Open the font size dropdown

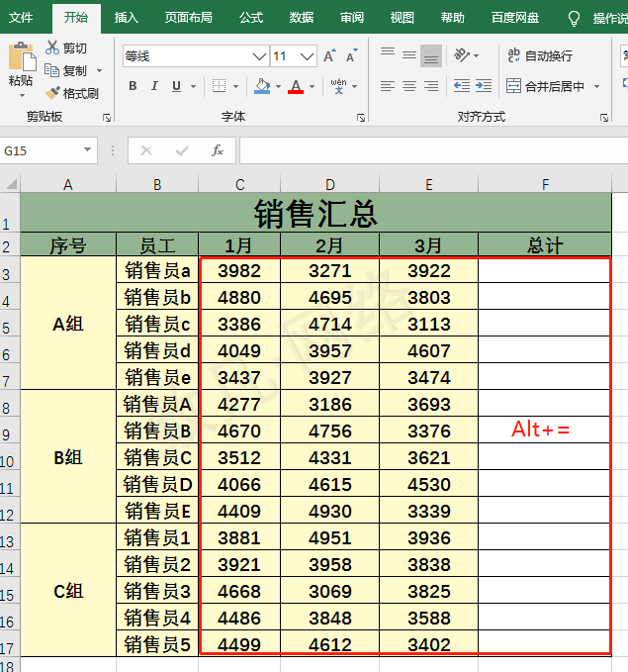[307, 56]
